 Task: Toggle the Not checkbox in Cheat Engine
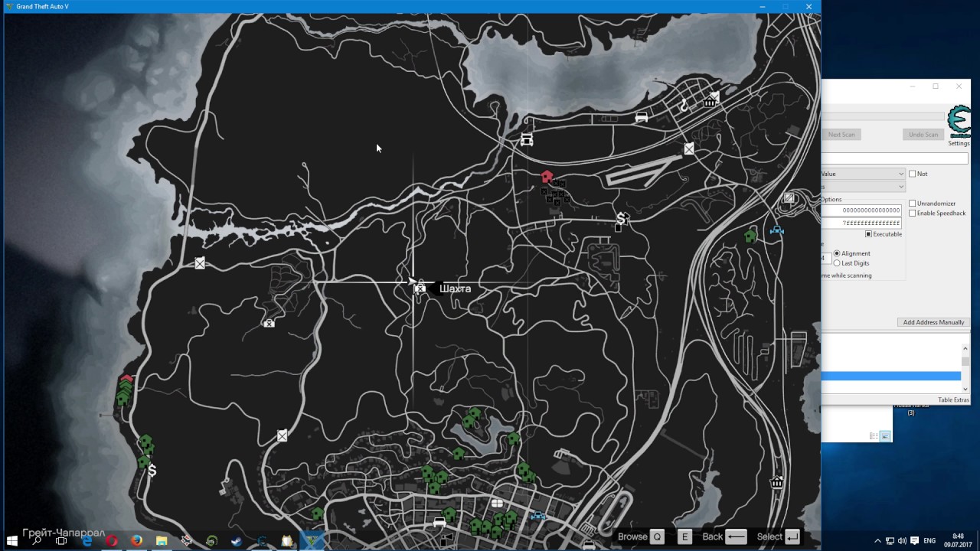(x=913, y=174)
